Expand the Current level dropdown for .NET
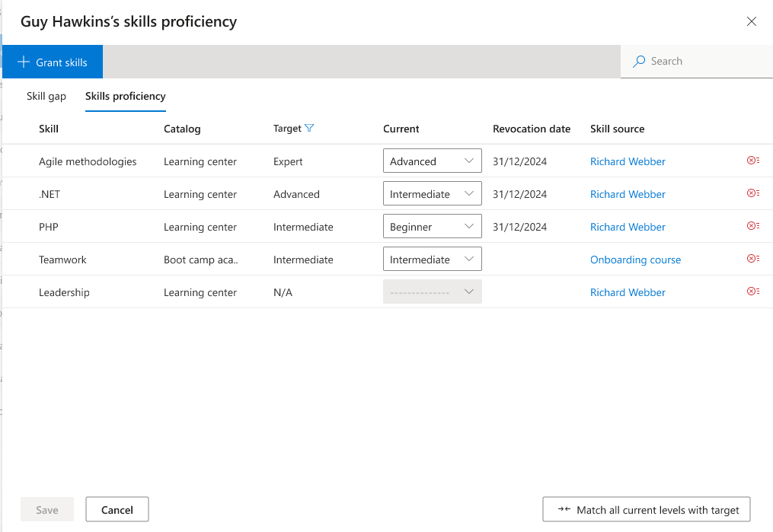The image size is (773, 532). click(x=432, y=194)
